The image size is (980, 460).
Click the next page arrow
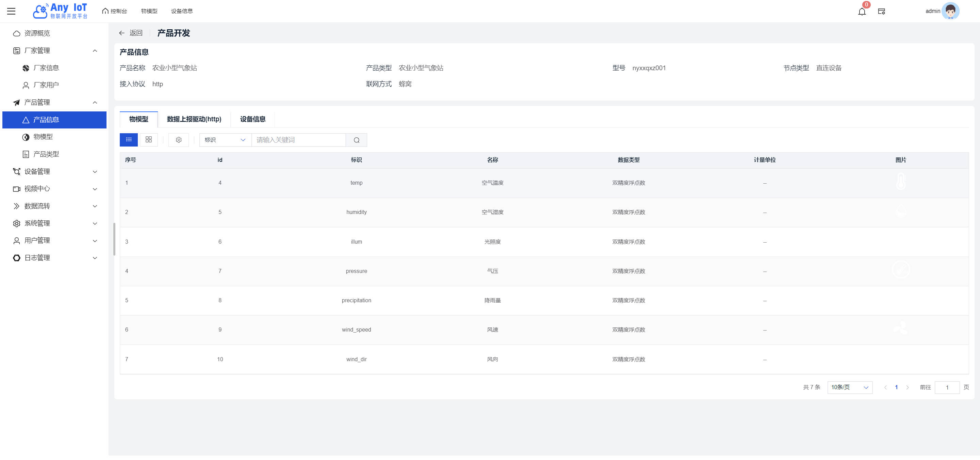coord(907,387)
